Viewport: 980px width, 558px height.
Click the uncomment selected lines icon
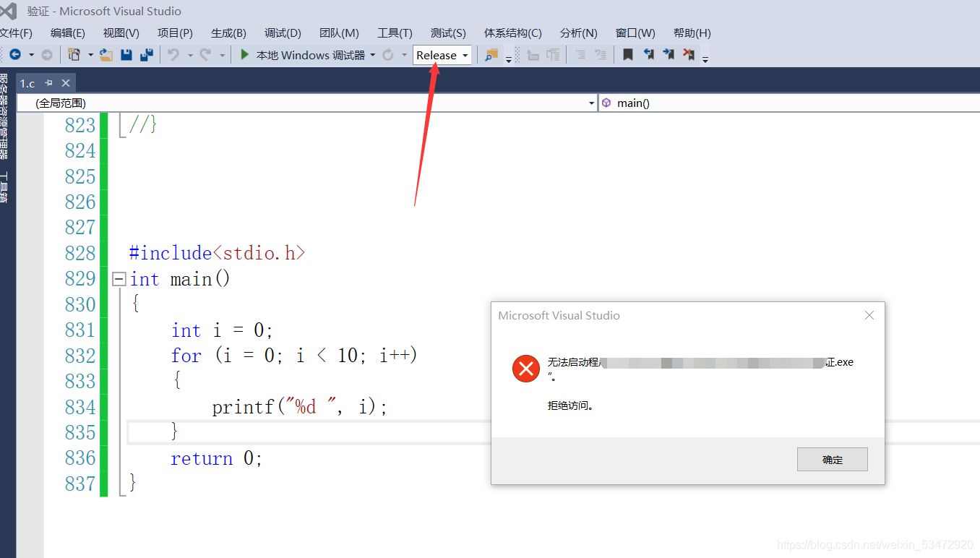click(x=554, y=55)
